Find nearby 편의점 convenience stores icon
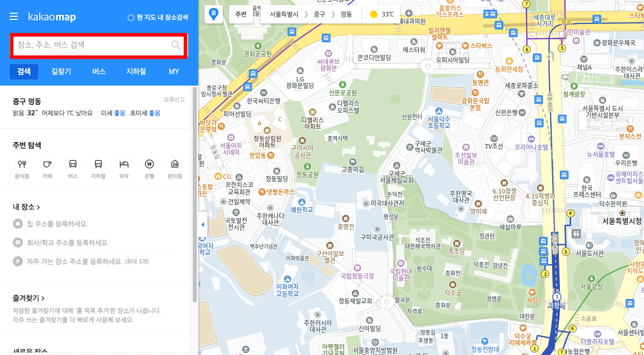Image resolution: width=644 pixels, height=355 pixels. pos(175,164)
